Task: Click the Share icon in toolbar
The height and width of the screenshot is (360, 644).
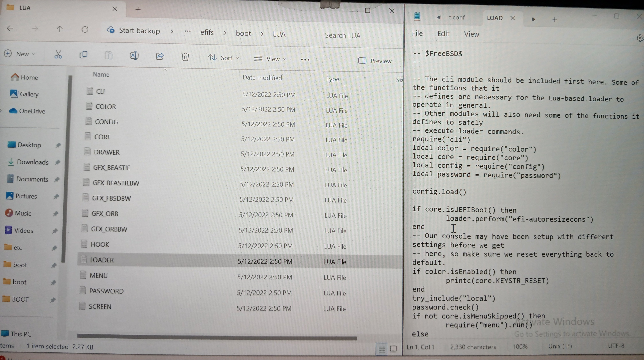Action: pos(160,56)
